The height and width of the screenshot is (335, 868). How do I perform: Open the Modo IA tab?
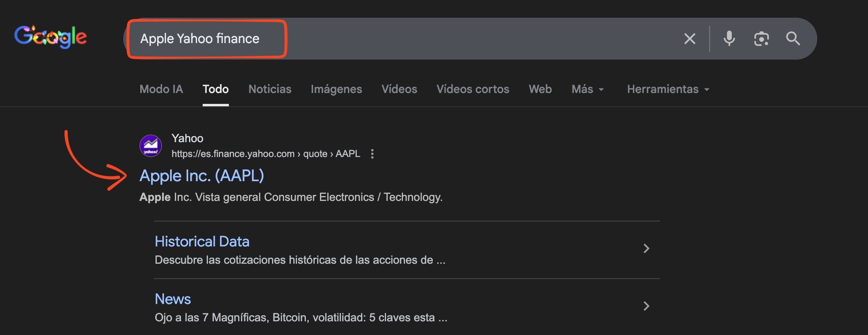point(161,89)
